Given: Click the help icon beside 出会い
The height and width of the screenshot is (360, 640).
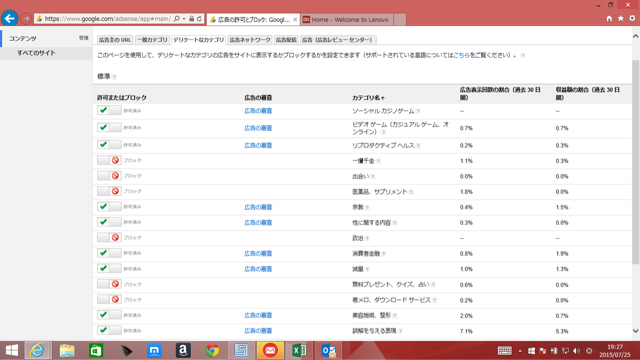Looking at the screenshot, I should click(373, 176).
